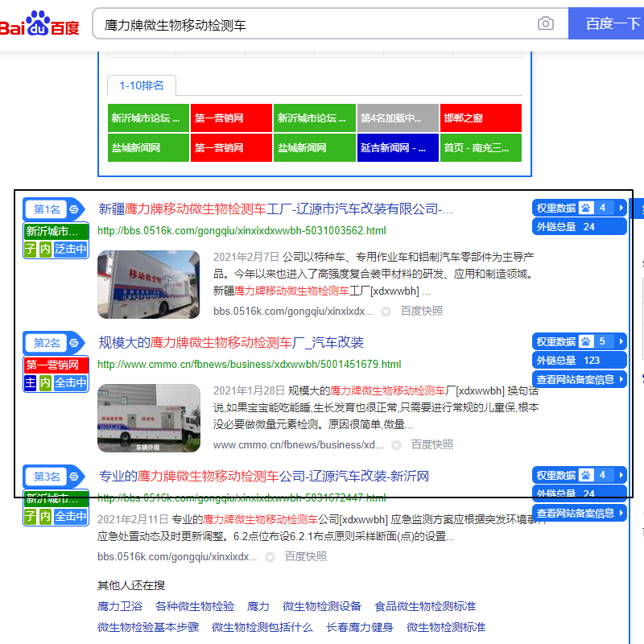Image resolution: width=644 pixels, height=644 pixels.
Task: Click red 邯郸之窗 ranking tile
Action: click(481, 118)
